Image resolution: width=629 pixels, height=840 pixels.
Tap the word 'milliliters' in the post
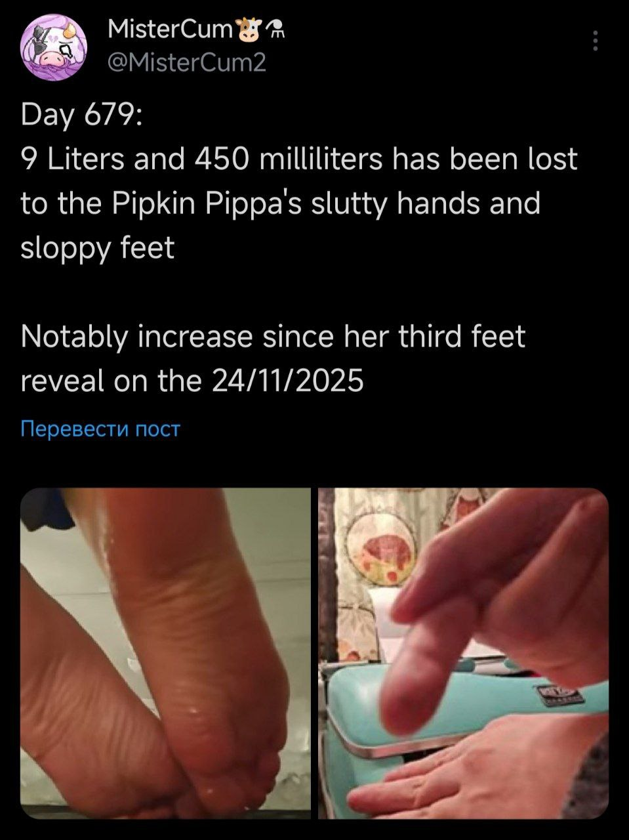(321, 159)
